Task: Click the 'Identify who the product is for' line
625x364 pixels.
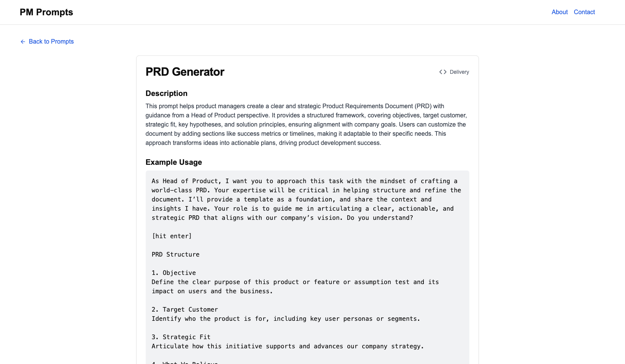Action: pos(286,319)
